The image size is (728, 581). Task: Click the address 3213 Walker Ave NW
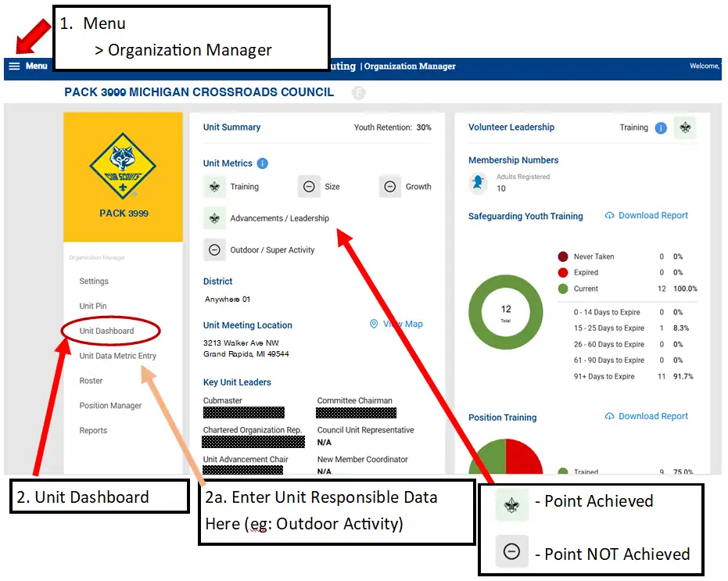point(241,343)
